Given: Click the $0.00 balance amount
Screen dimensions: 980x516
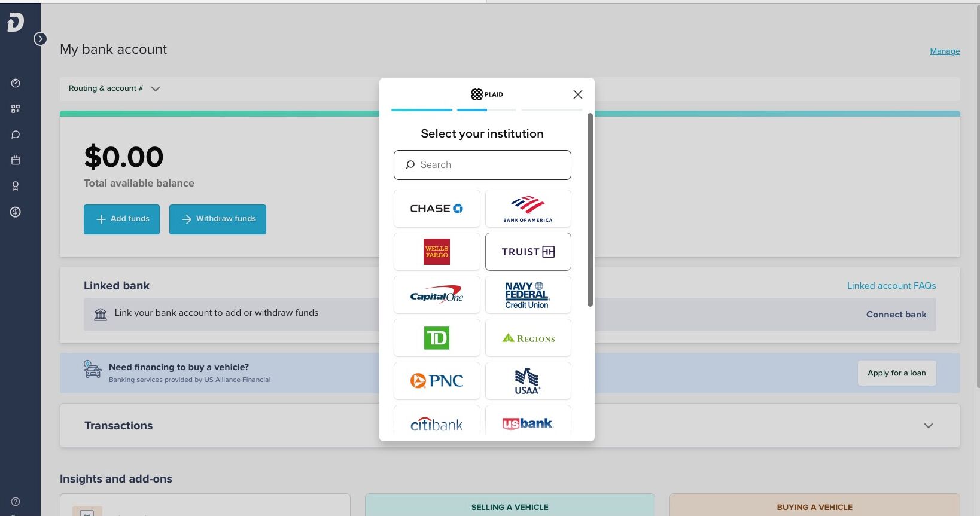Looking at the screenshot, I should click(124, 157).
